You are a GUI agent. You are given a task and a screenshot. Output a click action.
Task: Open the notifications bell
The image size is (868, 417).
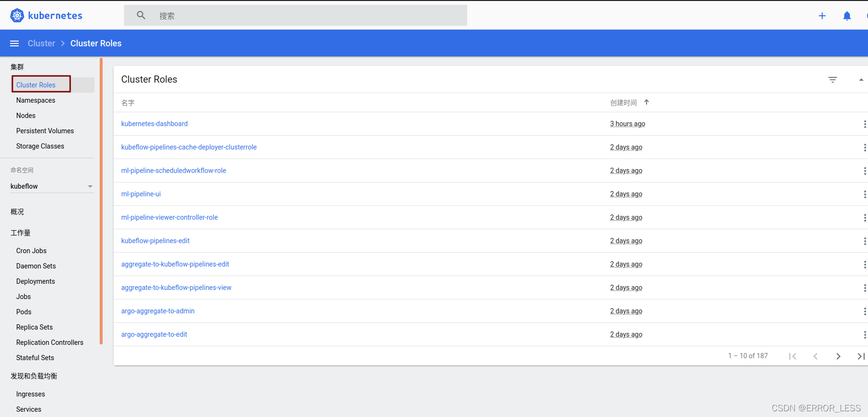847,16
